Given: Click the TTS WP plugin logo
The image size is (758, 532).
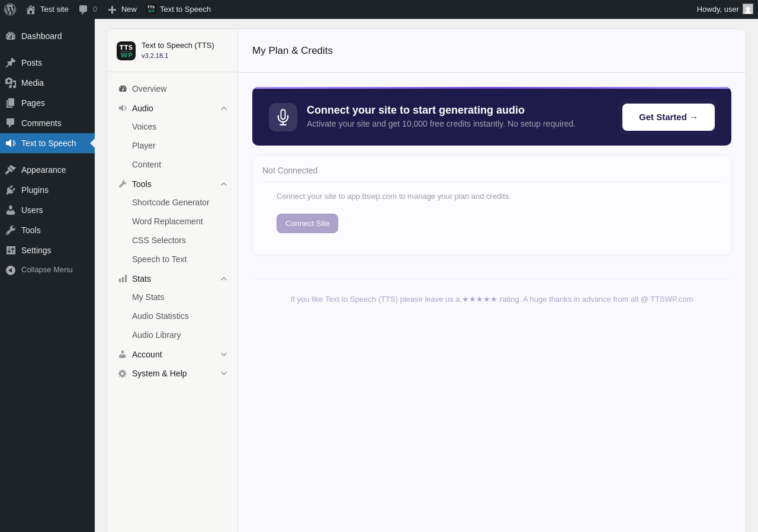Looking at the screenshot, I should [126, 51].
